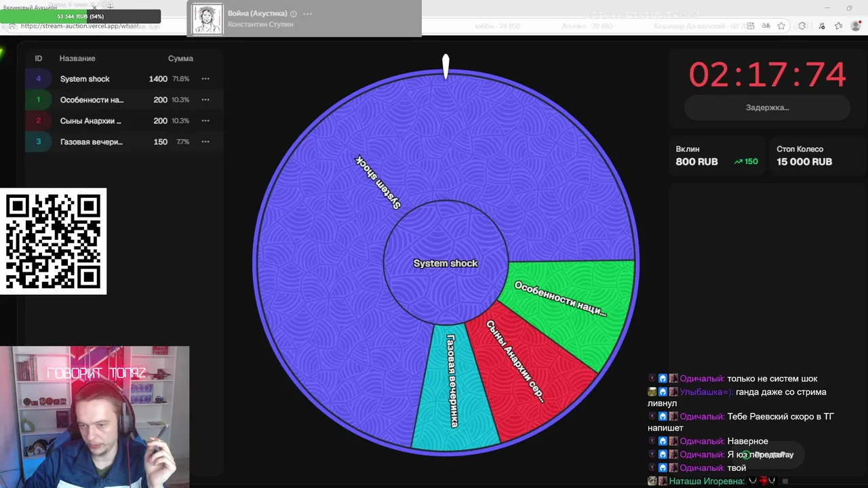The image size is (868, 488).
Task: Click chat message 'Тебе Раевский скоро в ТГ'
Action: [x=781, y=417]
